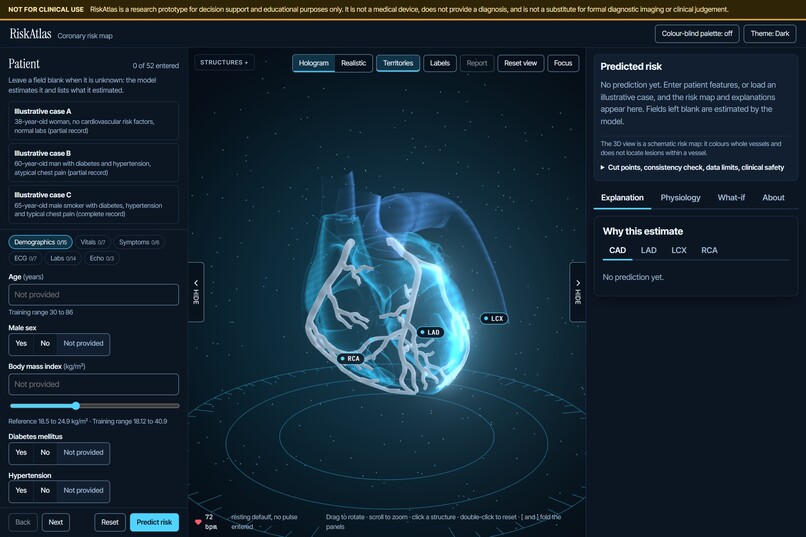The image size is (806, 537).
Task: Set Hypertension to Yes
Action: (21, 491)
